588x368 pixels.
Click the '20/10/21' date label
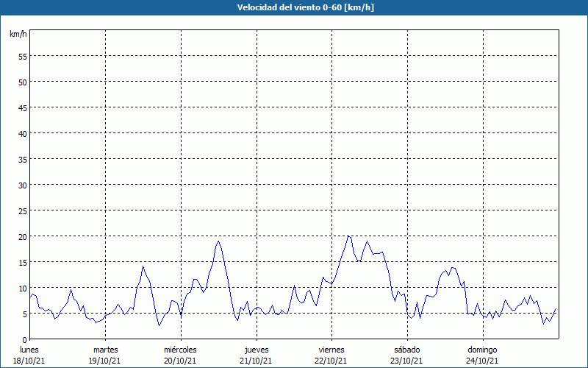[180, 361]
